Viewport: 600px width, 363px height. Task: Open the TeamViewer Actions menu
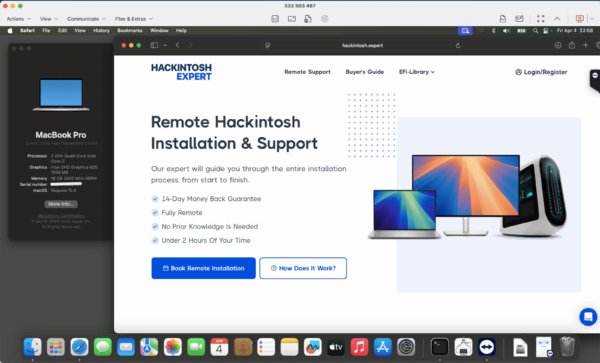(x=18, y=19)
